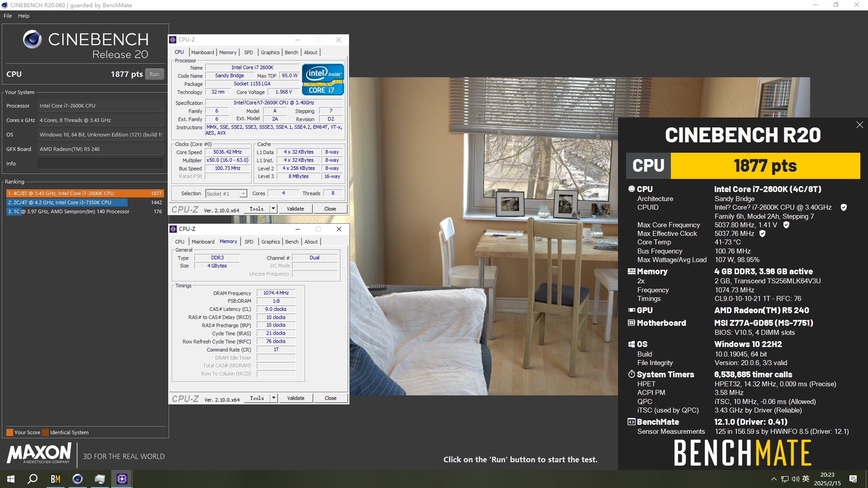Open Windows search from taskbar
The width and height of the screenshot is (868, 488).
33,479
